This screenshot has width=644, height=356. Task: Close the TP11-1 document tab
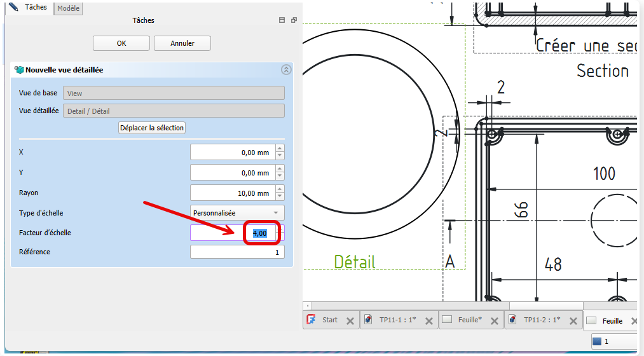pos(429,321)
